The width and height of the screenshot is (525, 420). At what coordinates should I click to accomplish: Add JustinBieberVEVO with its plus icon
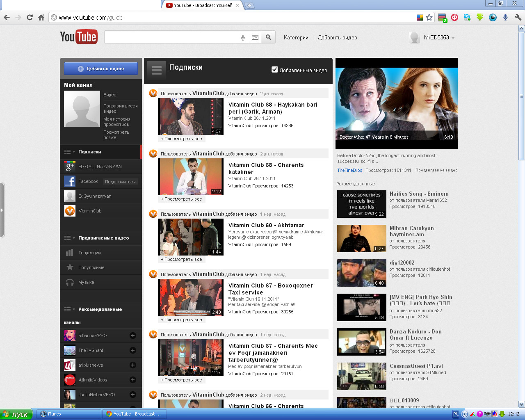(x=133, y=395)
